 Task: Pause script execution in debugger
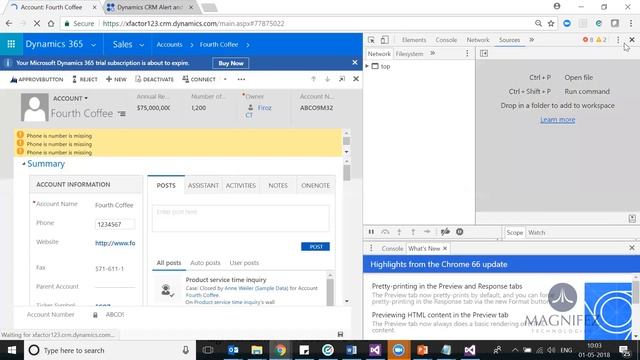(x=371, y=232)
